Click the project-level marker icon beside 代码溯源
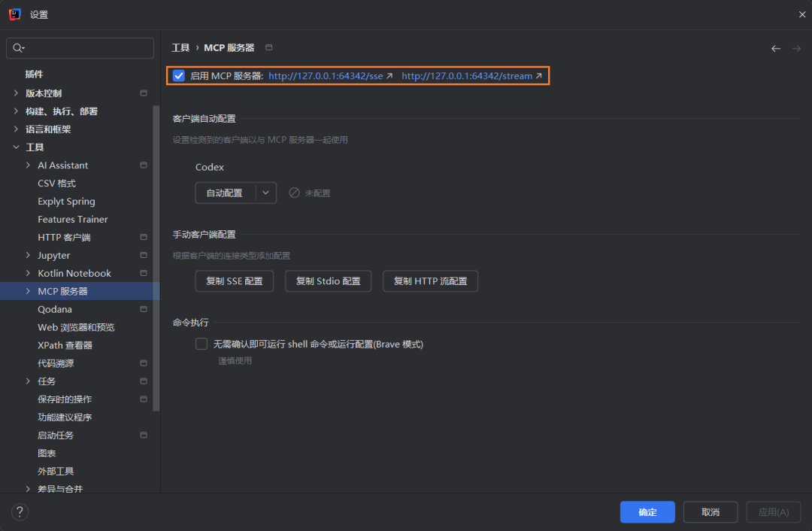 pyautogui.click(x=144, y=363)
